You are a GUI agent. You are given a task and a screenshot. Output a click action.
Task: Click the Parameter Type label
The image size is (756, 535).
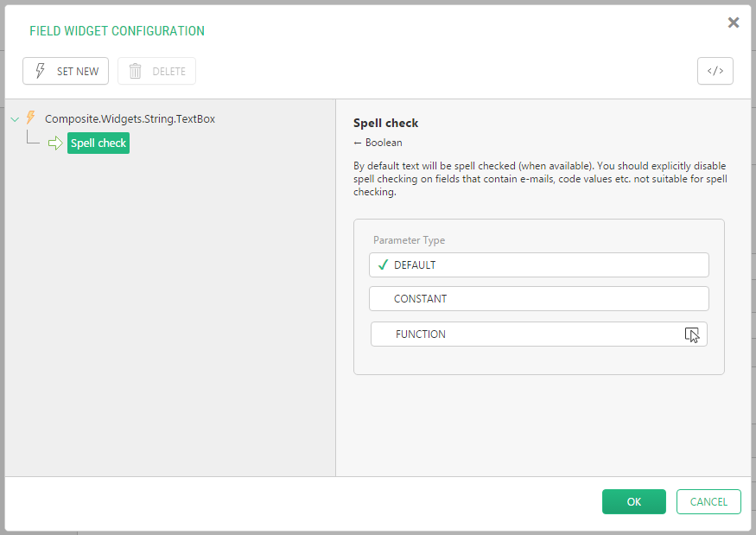pos(409,240)
